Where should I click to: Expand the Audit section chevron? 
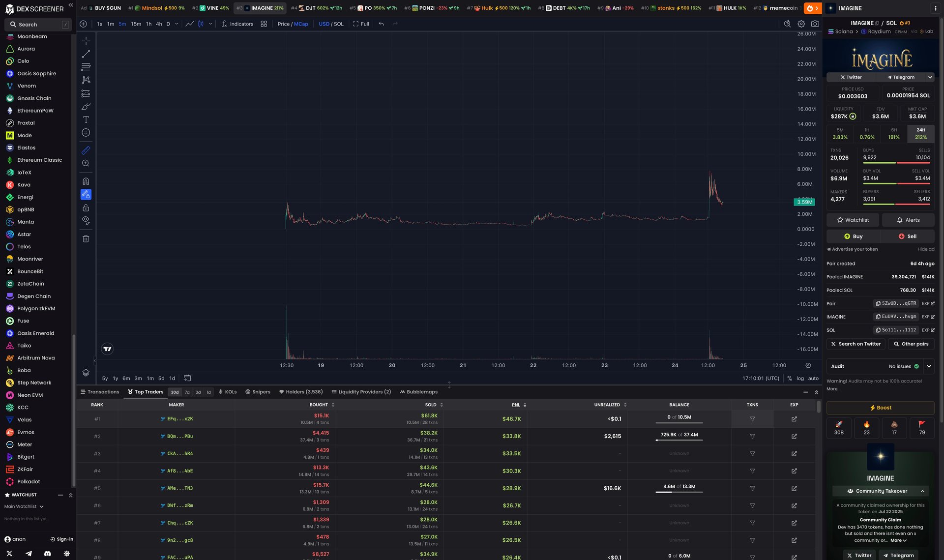[x=929, y=366]
